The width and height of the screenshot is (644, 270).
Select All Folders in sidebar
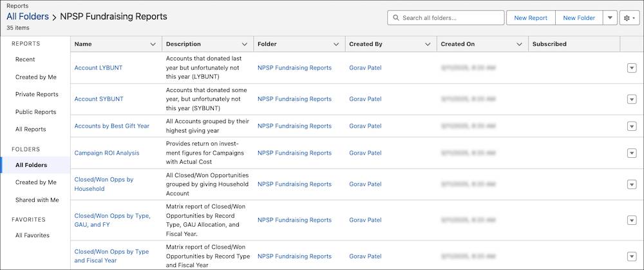(x=35, y=165)
